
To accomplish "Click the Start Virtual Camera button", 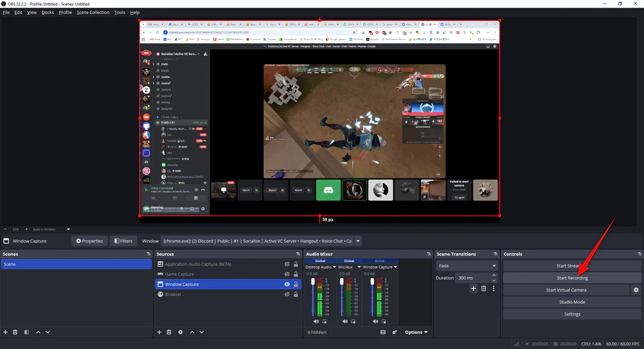I will coord(566,290).
